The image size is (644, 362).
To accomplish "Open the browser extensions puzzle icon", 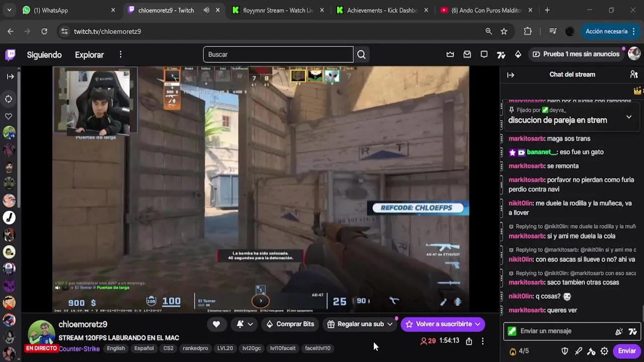I will click(528, 31).
